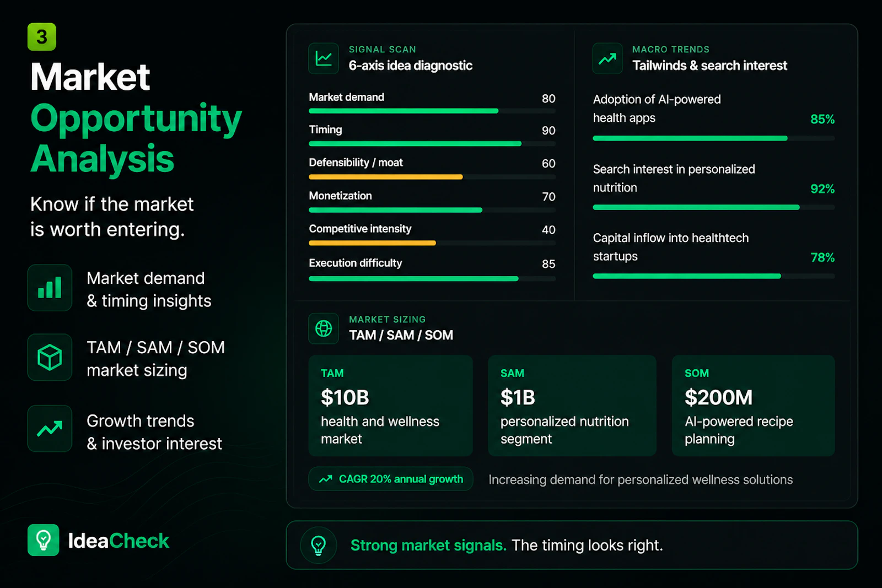
Task: Open the SOM $200M card
Action: (x=754, y=406)
